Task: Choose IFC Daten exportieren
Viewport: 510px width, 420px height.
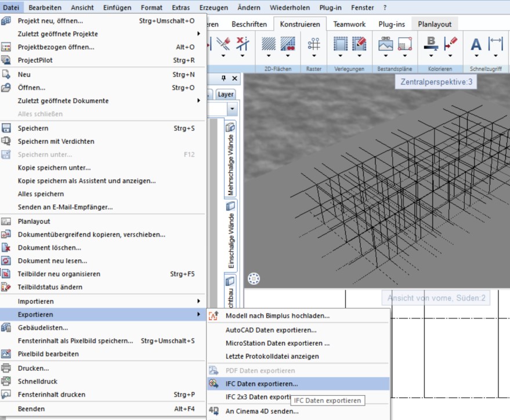Action: (262, 383)
